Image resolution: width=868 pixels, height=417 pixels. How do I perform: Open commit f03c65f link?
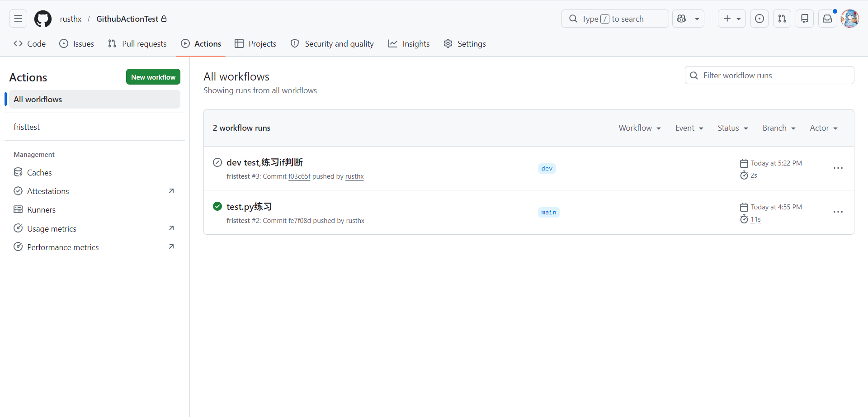[x=299, y=176]
